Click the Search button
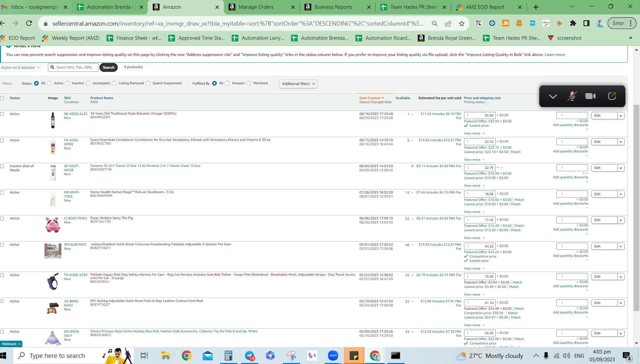 (x=109, y=67)
